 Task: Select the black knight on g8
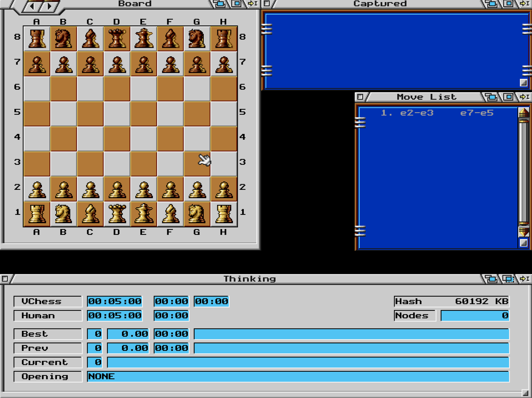click(x=197, y=39)
